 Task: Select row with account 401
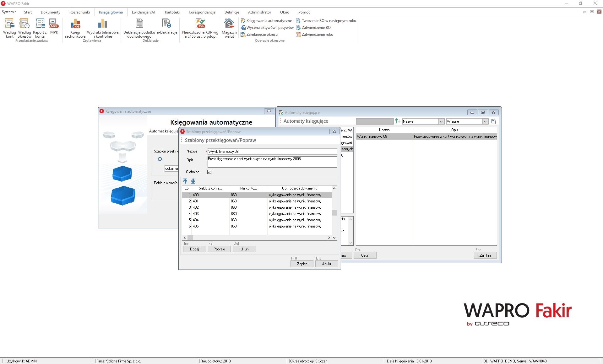[257, 201]
